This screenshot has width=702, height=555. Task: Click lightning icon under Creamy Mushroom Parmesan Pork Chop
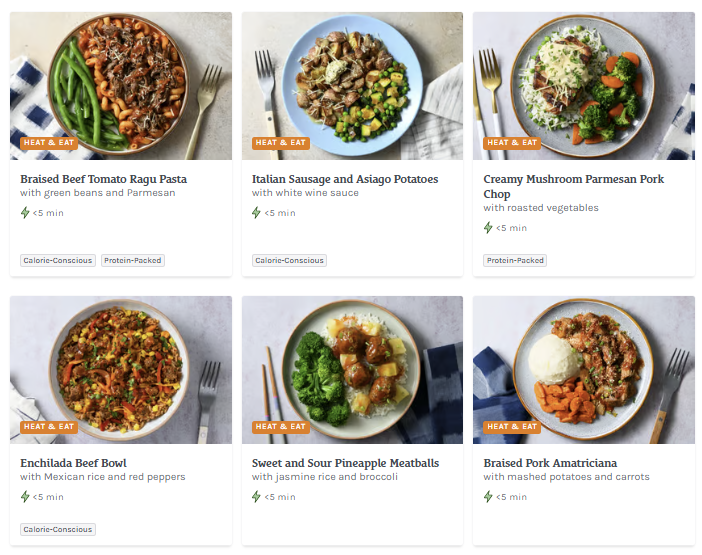point(489,228)
